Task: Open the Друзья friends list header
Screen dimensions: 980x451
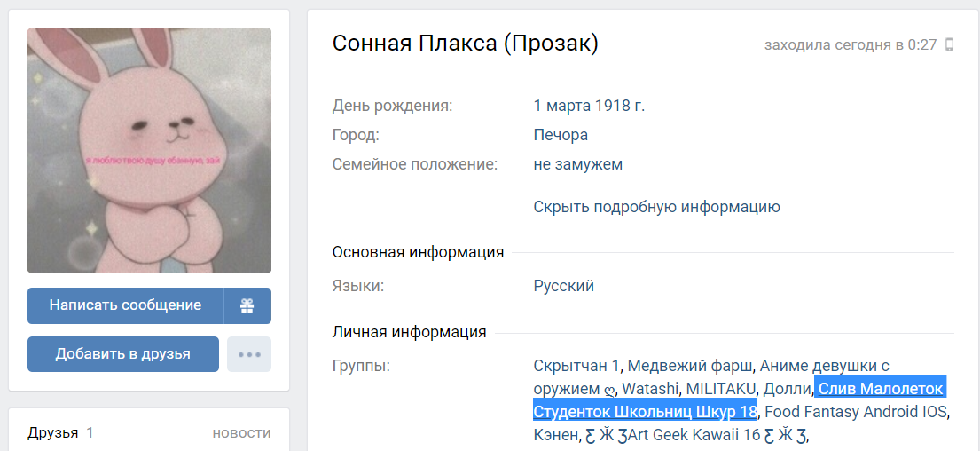Action: [52, 432]
